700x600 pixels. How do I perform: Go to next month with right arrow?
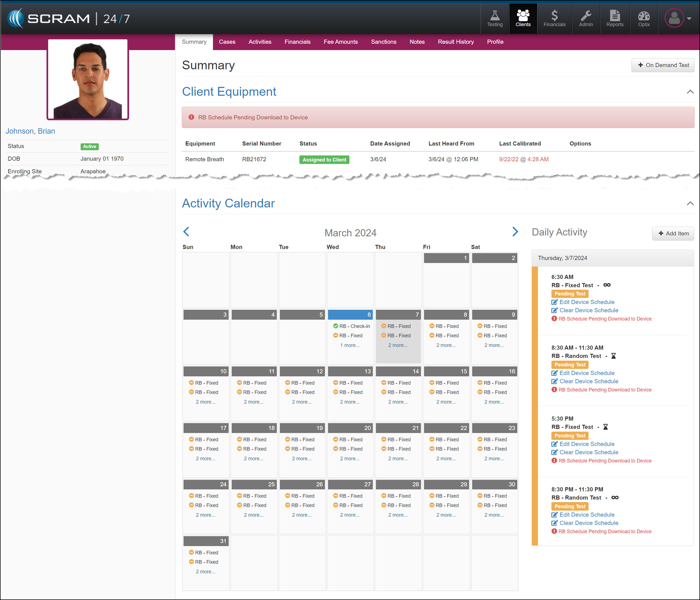click(515, 231)
